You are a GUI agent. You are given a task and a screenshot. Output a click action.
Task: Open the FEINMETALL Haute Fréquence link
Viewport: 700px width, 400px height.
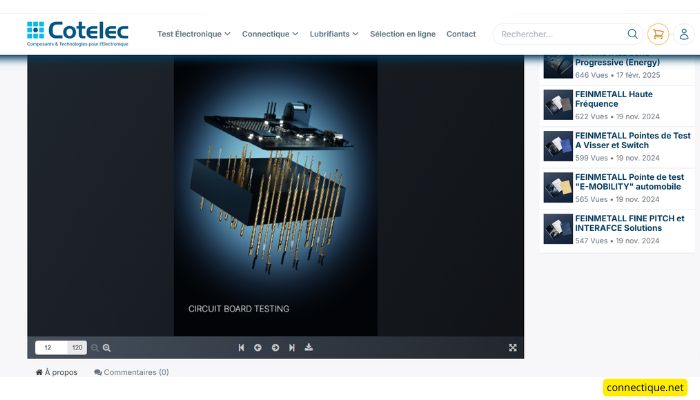(x=613, y=99)
